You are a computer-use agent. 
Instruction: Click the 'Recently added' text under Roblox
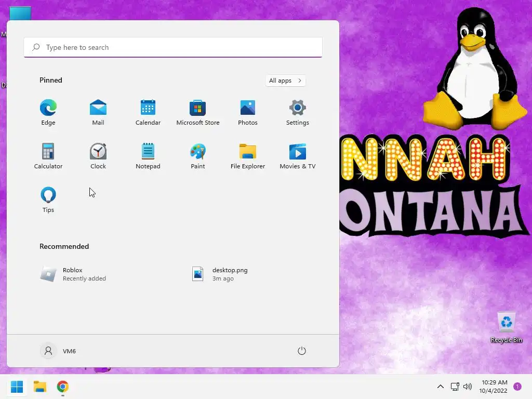[x=84, y=278]
